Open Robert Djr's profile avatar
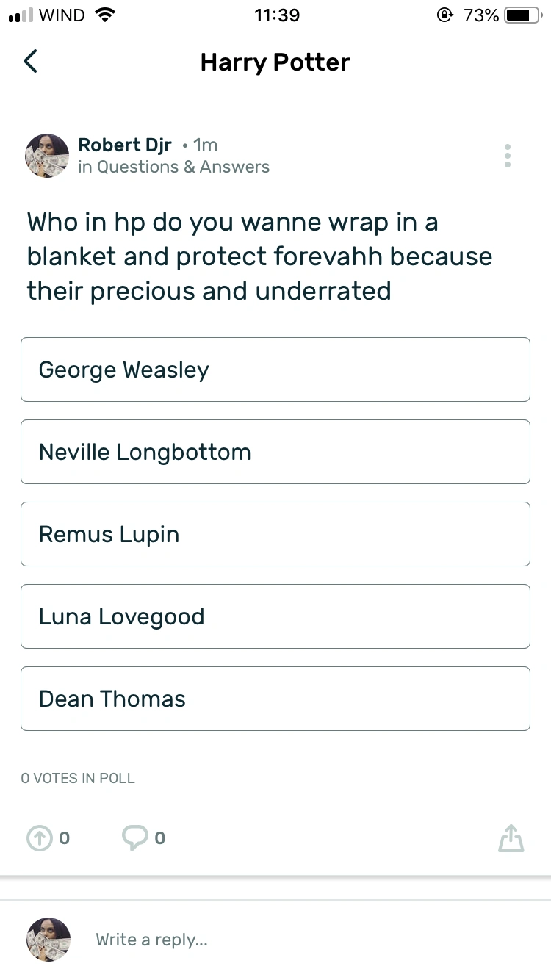This screenshot has width=551, height=980. tap(48, 156)
